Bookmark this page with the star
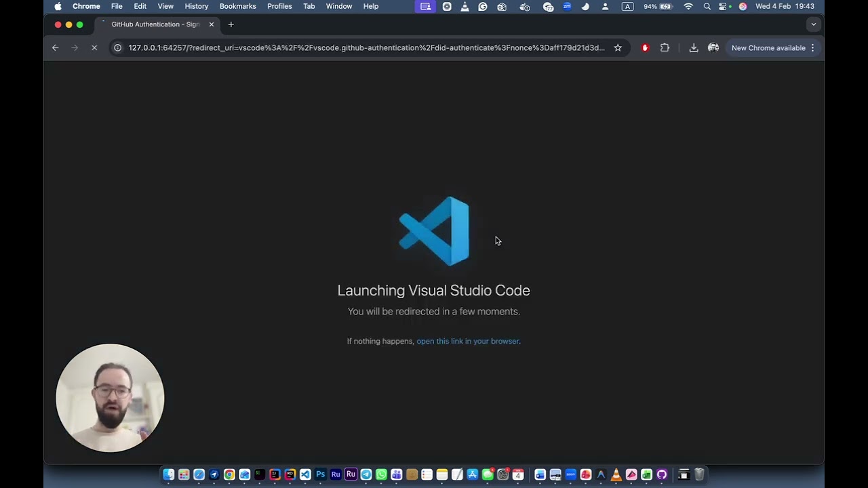Screen dimensions: 868x488 point(618,48)
